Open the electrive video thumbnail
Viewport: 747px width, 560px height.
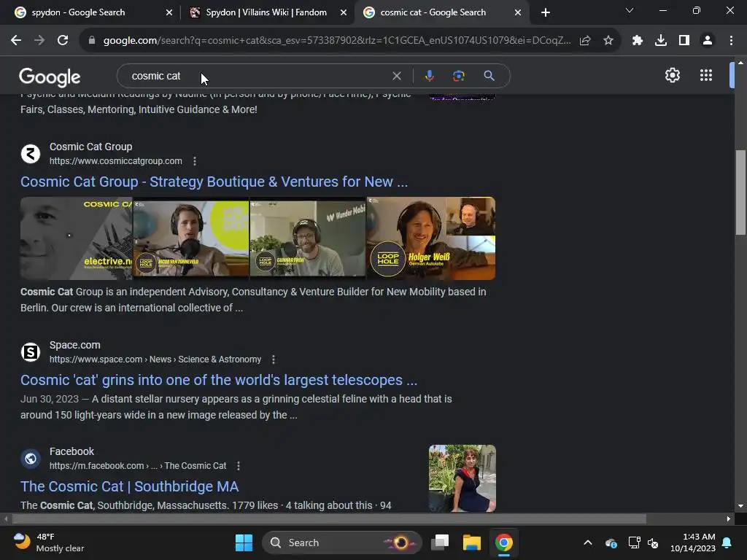click(76, 238)
